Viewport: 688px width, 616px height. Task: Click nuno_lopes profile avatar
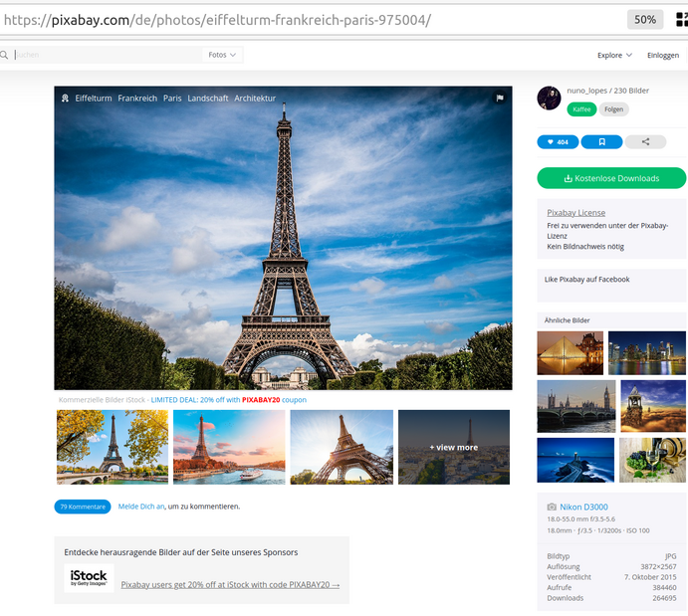(549, 99)
